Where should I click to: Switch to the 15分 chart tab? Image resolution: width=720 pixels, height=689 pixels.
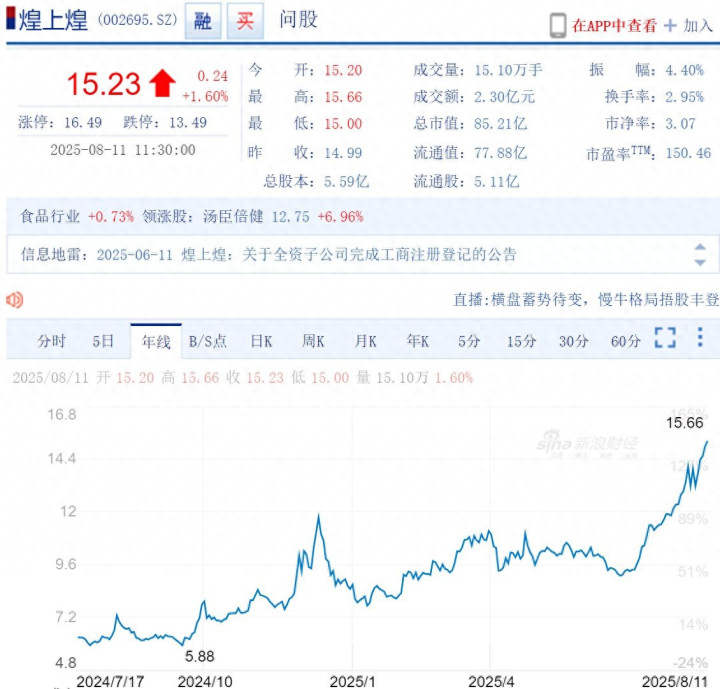(x=521, y=341)
